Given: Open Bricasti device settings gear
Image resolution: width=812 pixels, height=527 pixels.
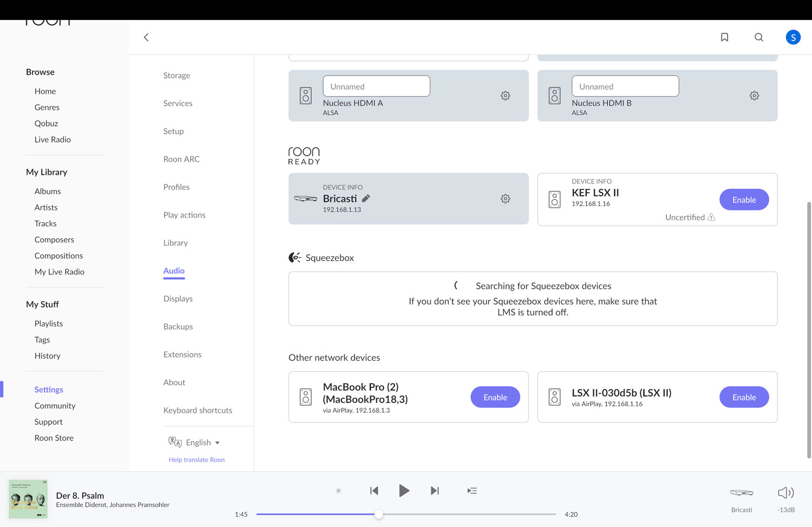Looking at the screenshot, I should coord(505,199).
